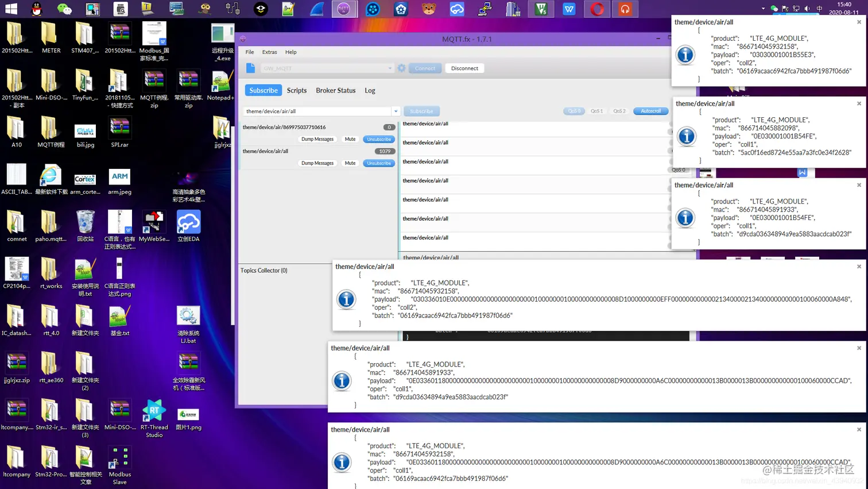This screenshot has height=489, width=868.
Task: Select the 基金.txt file on desktop
Action: [x=119, y=321]
